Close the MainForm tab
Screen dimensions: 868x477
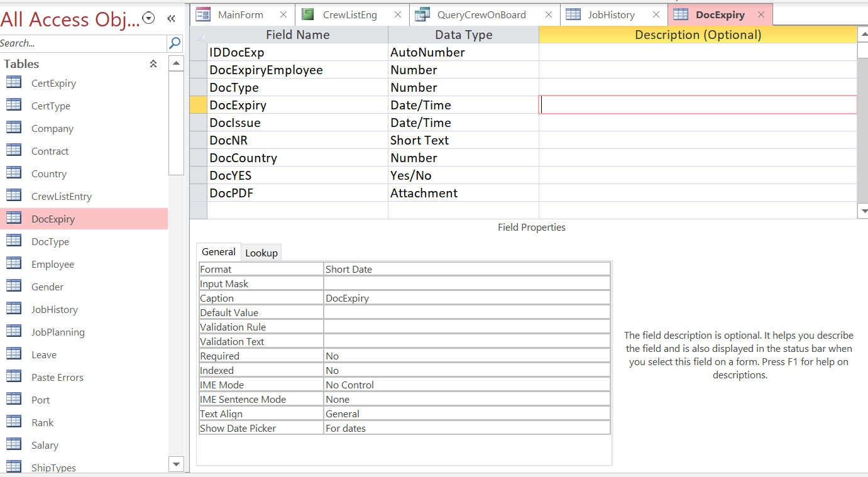tap(283, 14)
